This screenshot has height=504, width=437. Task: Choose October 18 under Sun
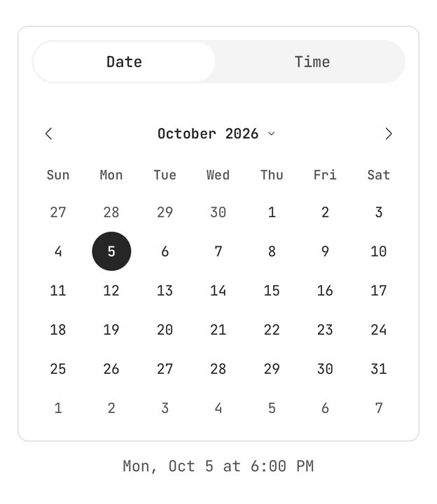coord(58,330)
